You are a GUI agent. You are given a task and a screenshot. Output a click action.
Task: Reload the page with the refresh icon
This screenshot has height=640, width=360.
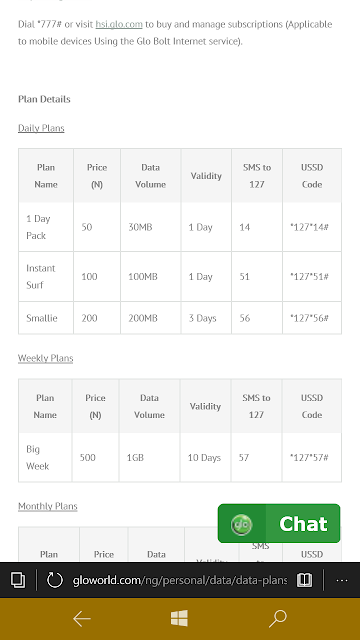point(54,580)
